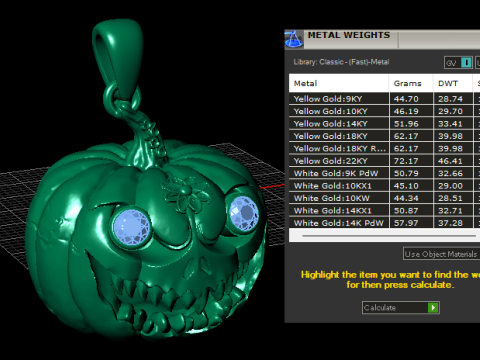
Task: Click the Metal column header
Action: pos(339,83)
